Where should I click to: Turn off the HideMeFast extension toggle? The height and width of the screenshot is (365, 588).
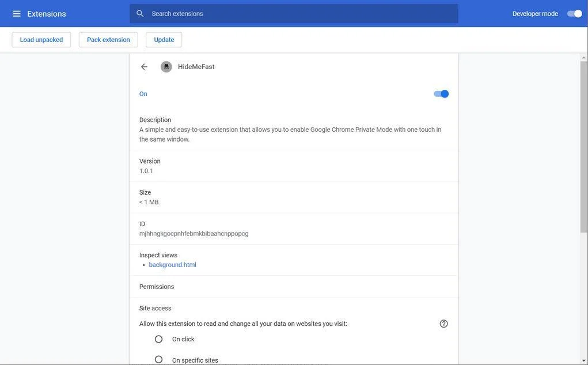(441, 94)
